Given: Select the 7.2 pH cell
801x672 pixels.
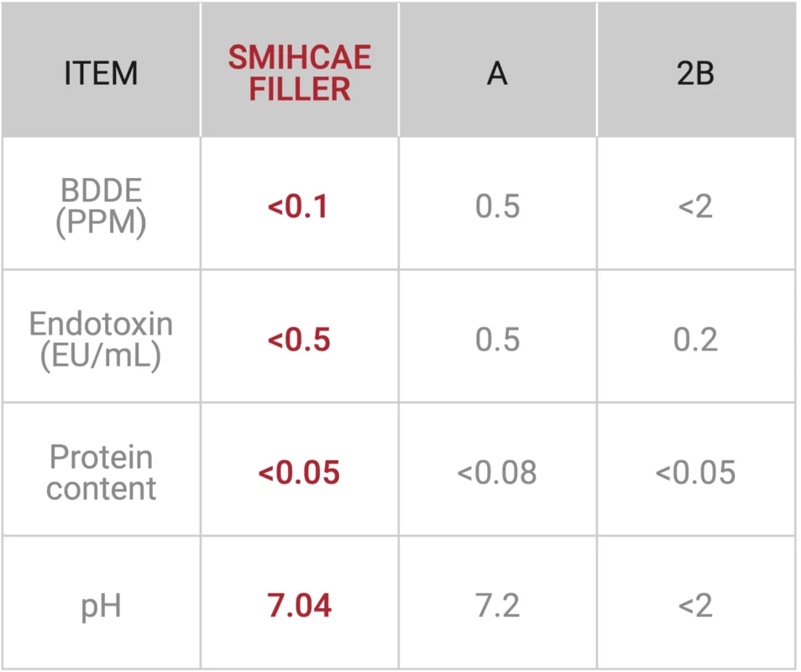Looking at the screenshot, I should pos(498,606).
